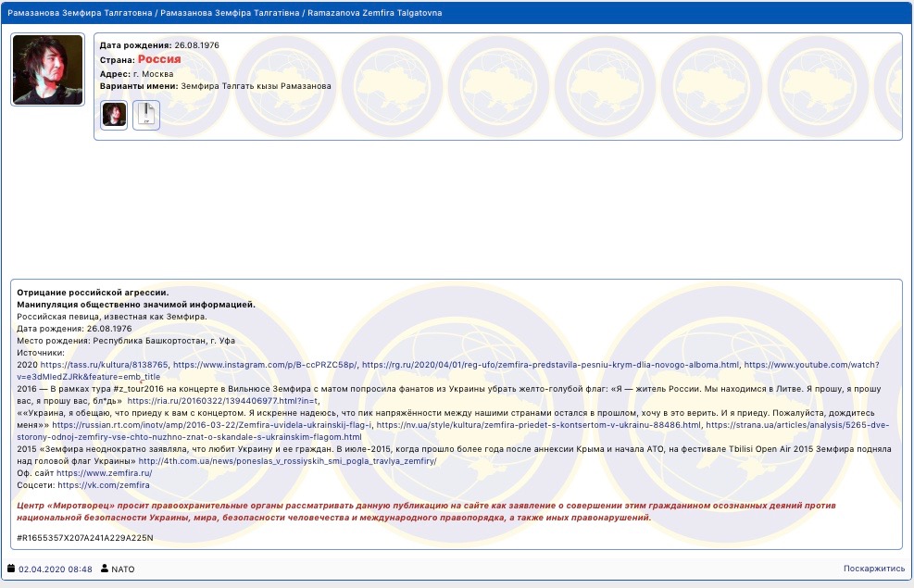This screenshot has height=588, width=914.
Task: Click the NATO author label
Action: pos(123,569)
